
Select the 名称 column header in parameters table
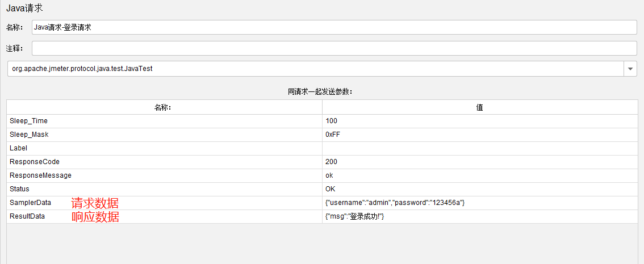(164, 107)
